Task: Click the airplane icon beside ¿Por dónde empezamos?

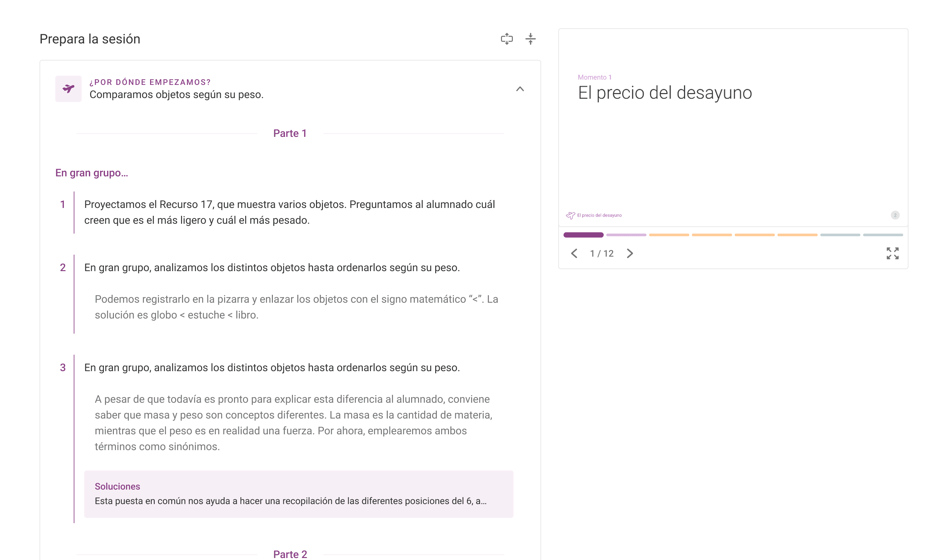Action: coord(68,89)
